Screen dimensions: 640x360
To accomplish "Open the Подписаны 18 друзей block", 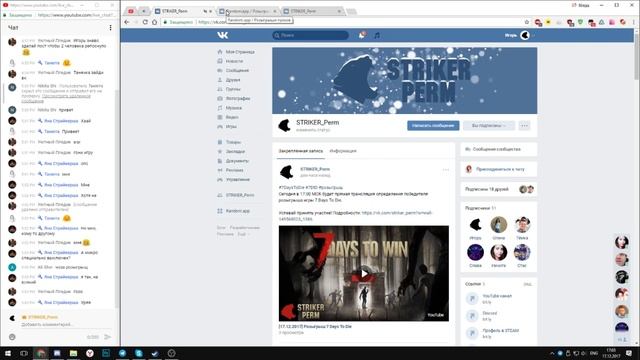I will point(499,189).
